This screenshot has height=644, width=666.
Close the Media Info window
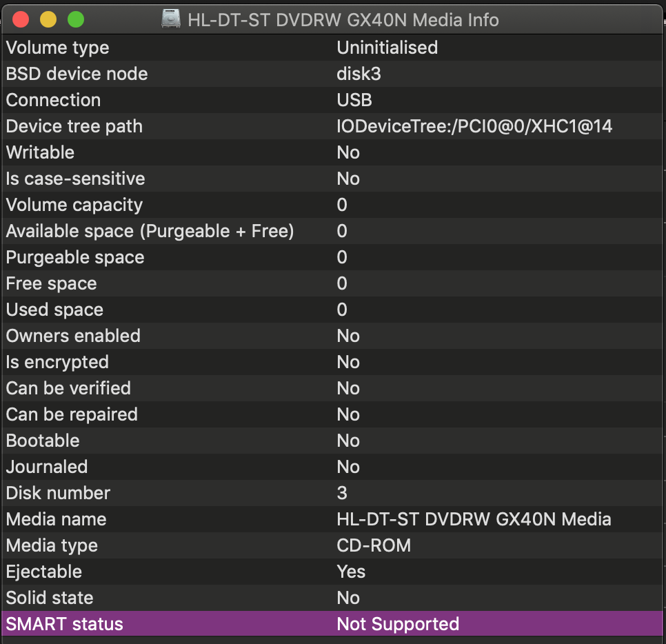pos(21,19)
